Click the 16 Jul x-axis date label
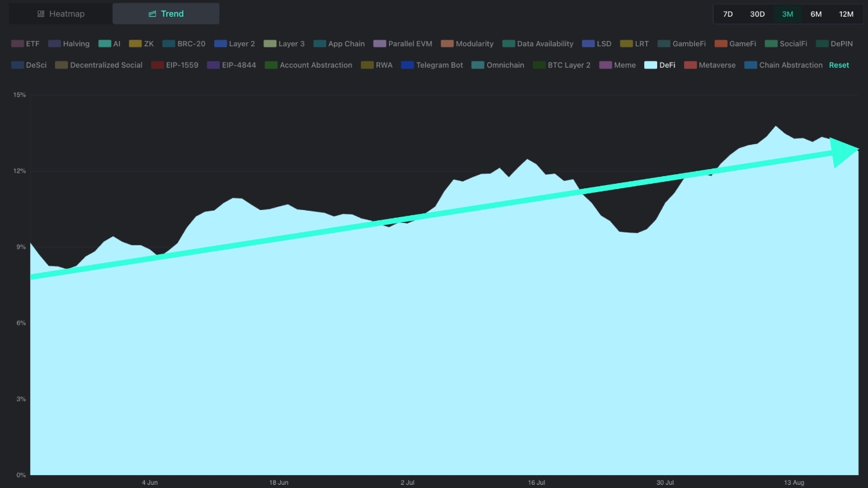The width and height of the screenshot is (868, 488). coord(536,483)
